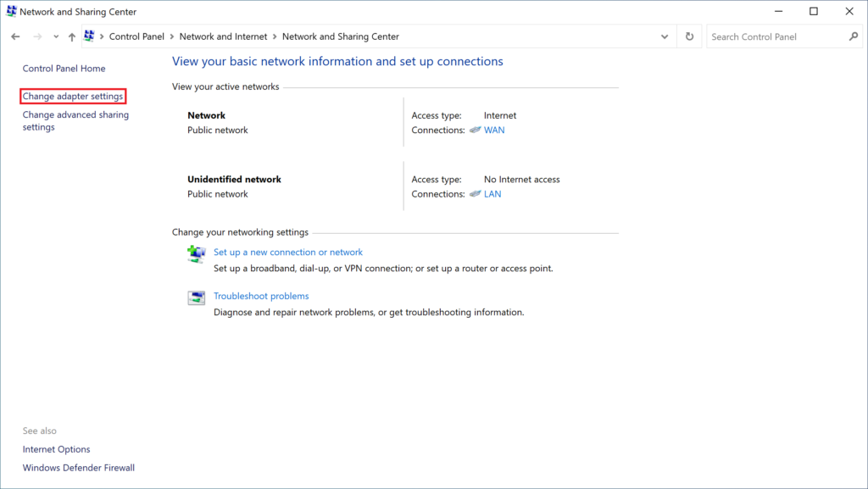Click the up navigation arrow
This screenshot has height=489, width=868.
coord(72,36)
